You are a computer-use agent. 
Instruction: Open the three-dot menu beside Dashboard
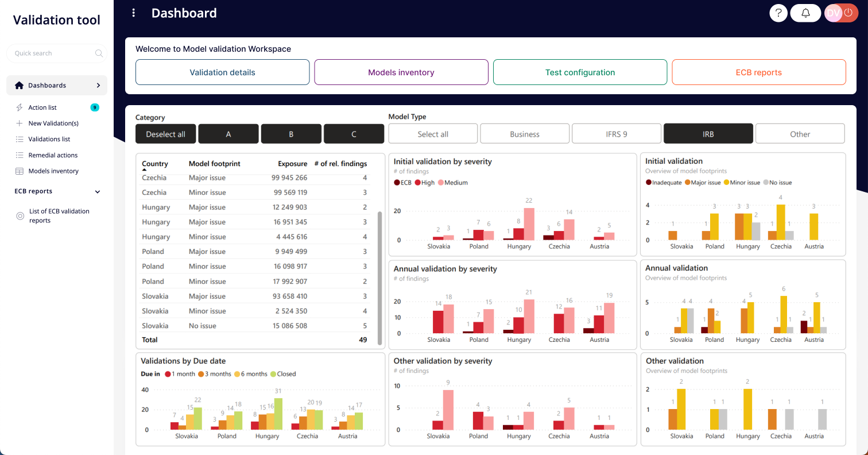[134, 13]
